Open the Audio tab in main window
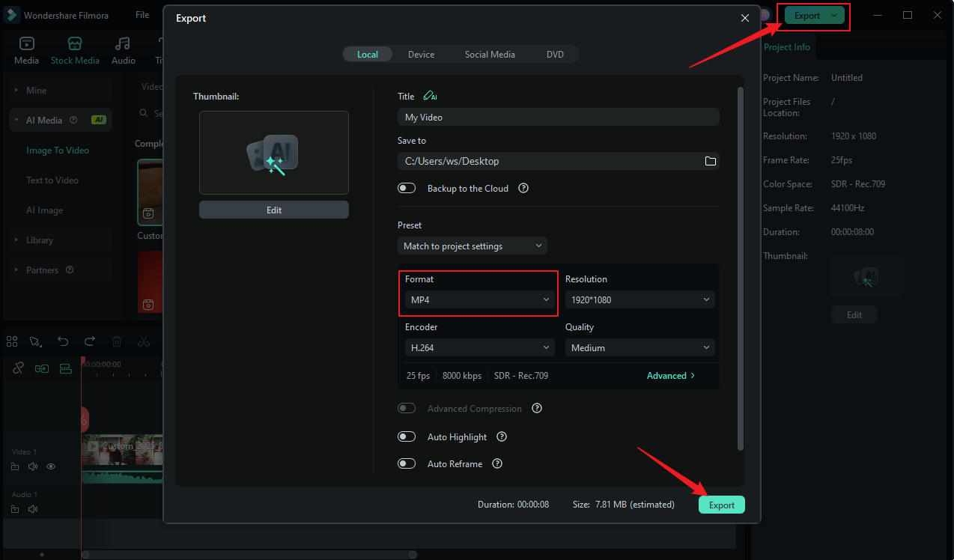The image size is (954, 560). pos(124,51)
